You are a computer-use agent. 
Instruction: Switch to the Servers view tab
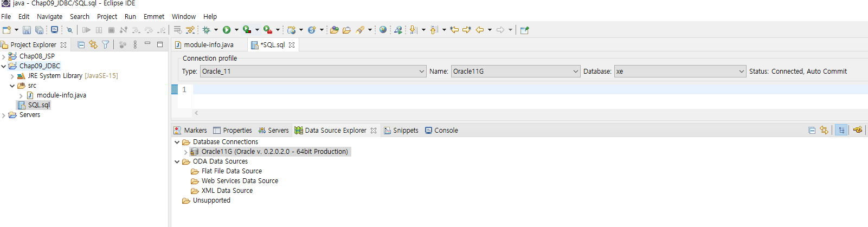(x=273, y=131)
